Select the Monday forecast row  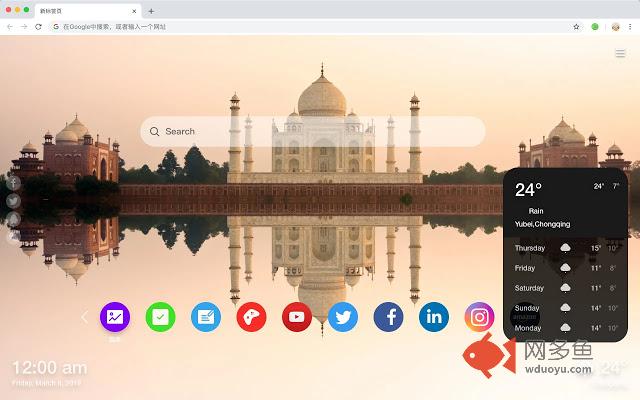(566, 328)
